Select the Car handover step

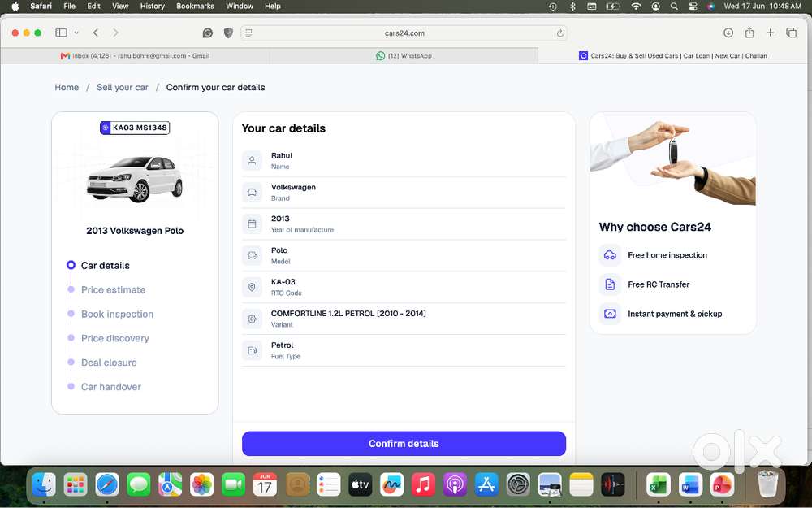coord(110,387)
